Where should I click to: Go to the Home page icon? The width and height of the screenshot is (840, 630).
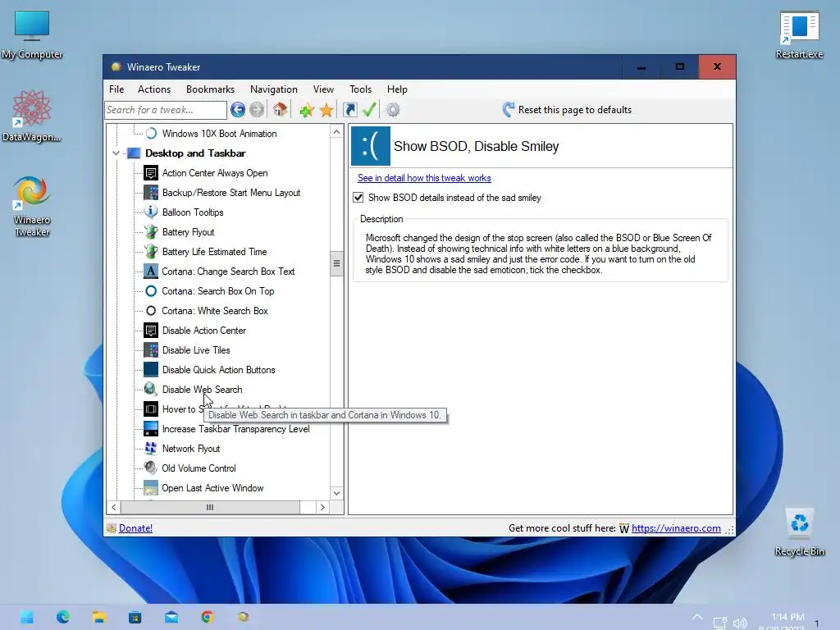click(x=280, y=110)
